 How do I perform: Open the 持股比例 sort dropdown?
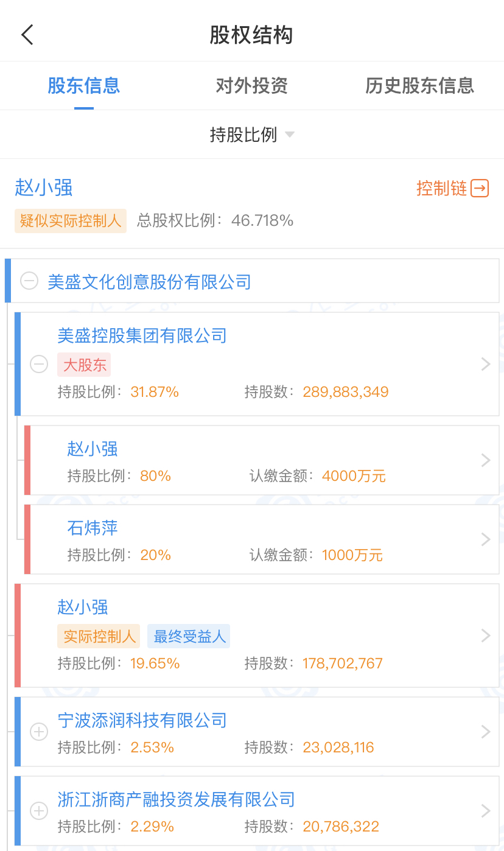[x=251, y=135]
